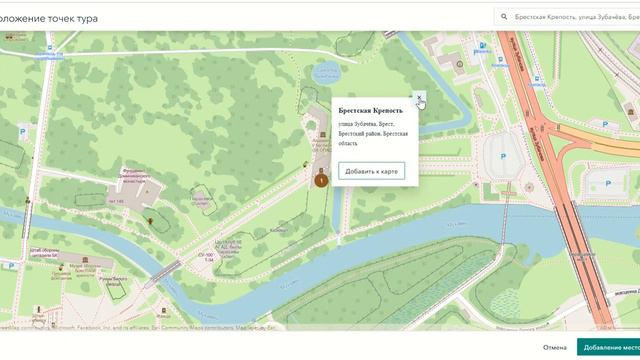The height and width of the screenshot is (360, 640).
Task: Click the map attribution text line
Action: point(139,327)
